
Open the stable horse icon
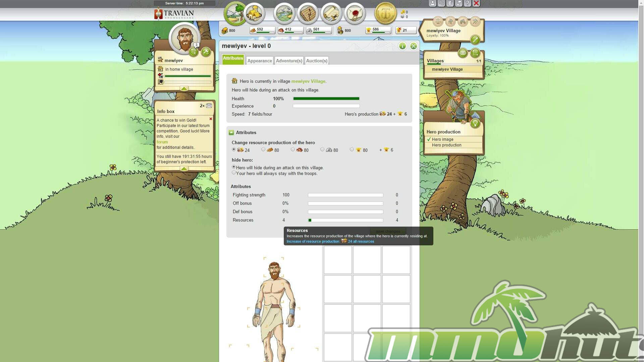point(463,22)
